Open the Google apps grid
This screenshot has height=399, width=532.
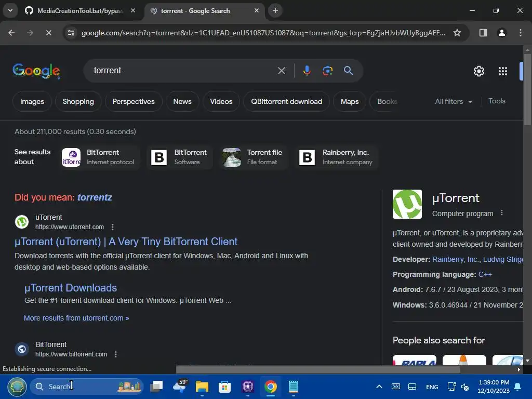pyautogui.click(x=503, y=71)
